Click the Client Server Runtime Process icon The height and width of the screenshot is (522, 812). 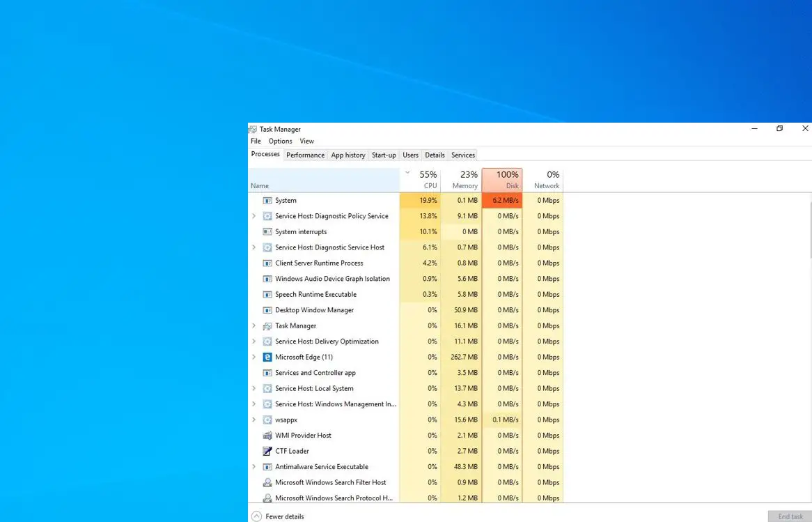click(267, 263)
